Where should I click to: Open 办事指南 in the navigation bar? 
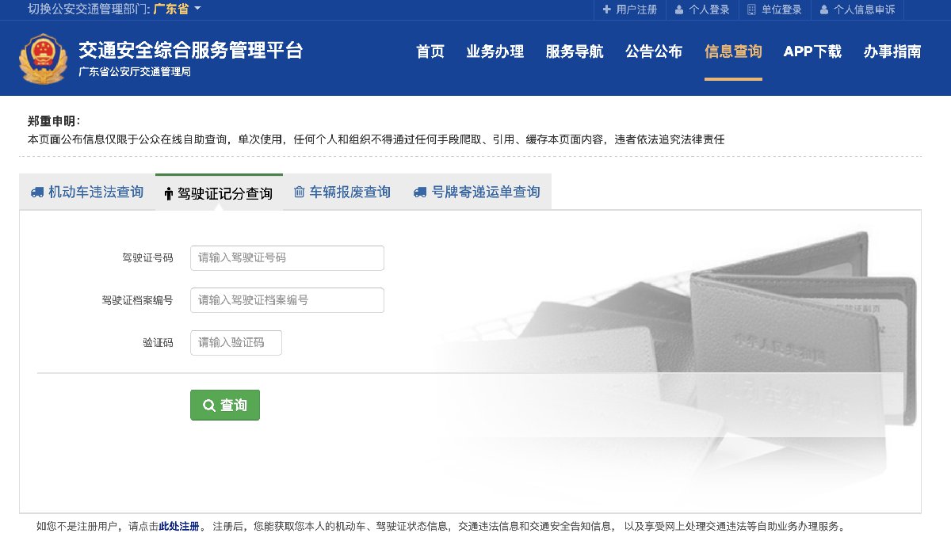892,51
